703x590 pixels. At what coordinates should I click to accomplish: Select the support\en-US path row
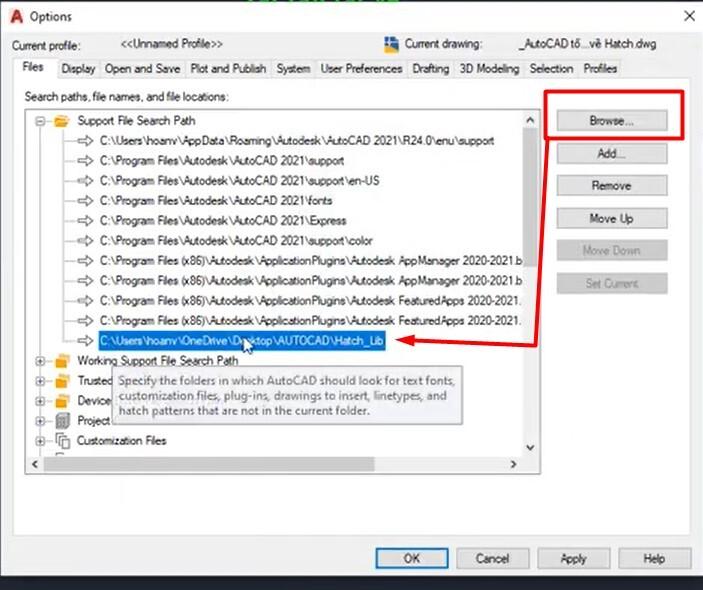tap(239, 181)
